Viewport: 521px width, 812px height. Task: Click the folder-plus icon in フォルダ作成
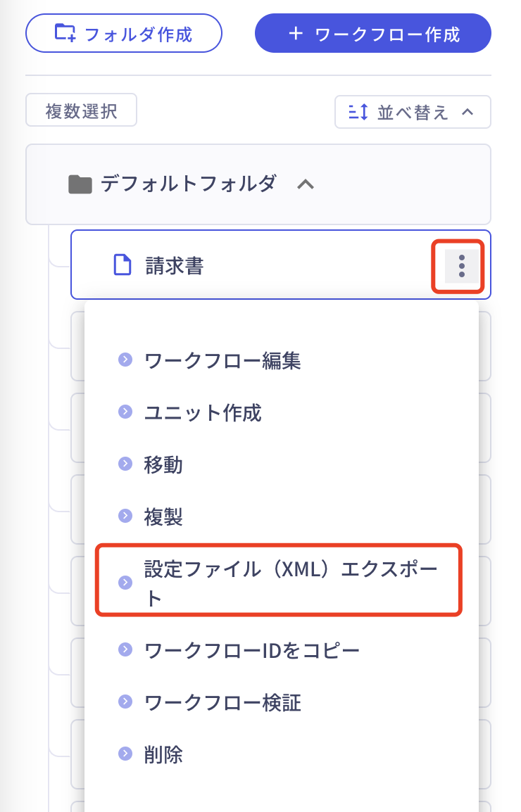pos(65,32)
